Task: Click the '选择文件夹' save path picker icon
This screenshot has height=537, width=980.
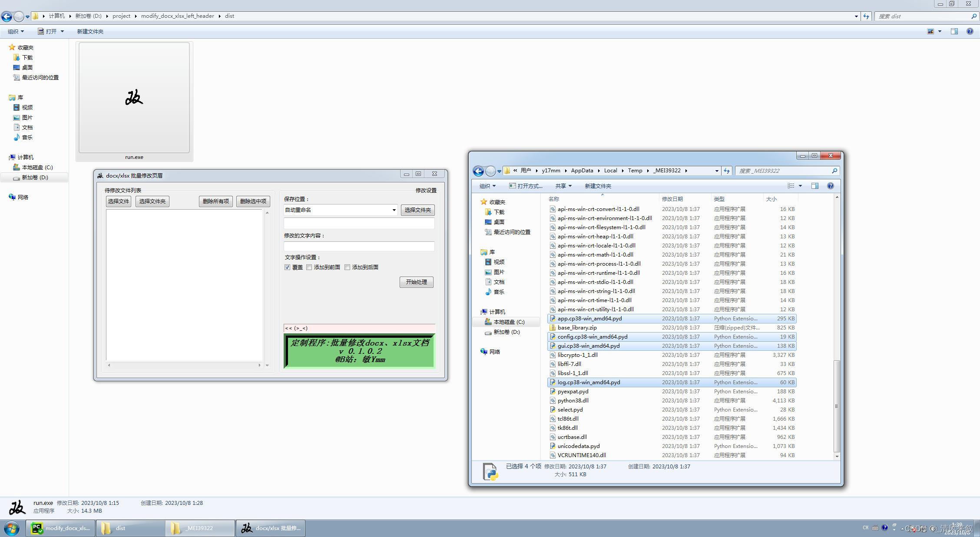Action: [x=418, y=210]
